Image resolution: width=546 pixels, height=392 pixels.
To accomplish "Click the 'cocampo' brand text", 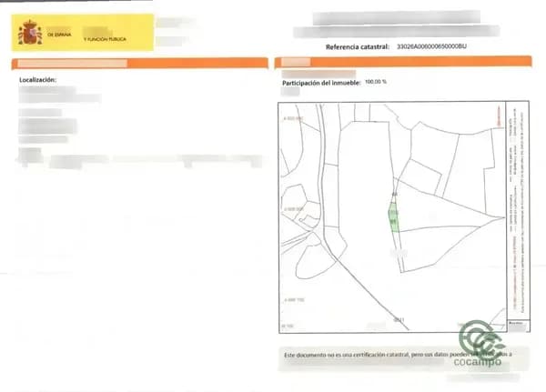I will (478, 362).
